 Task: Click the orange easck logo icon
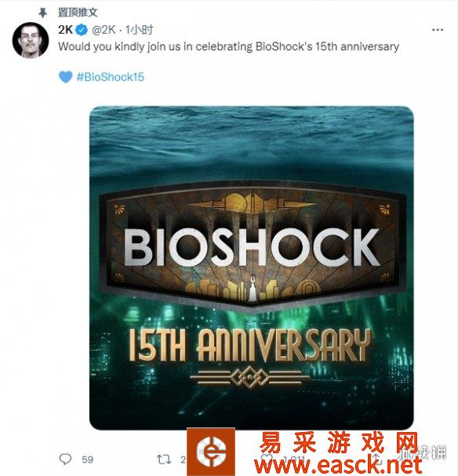click(211, 452)
